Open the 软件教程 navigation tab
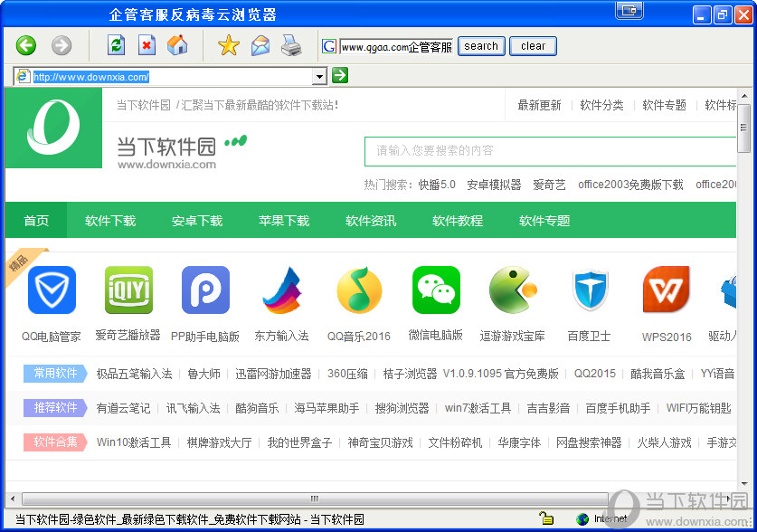Screen dimensions: 757x532 pos(458,220)
